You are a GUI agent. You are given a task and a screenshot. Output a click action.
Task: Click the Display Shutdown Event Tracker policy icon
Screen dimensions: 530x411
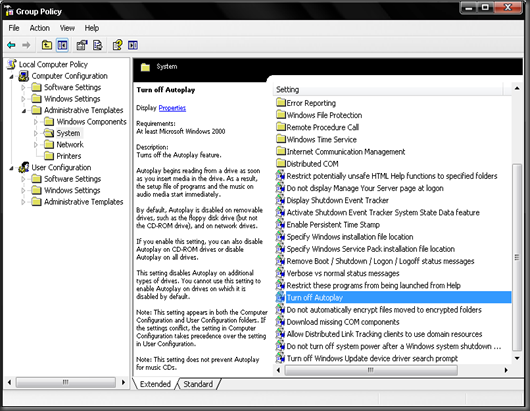280,200
